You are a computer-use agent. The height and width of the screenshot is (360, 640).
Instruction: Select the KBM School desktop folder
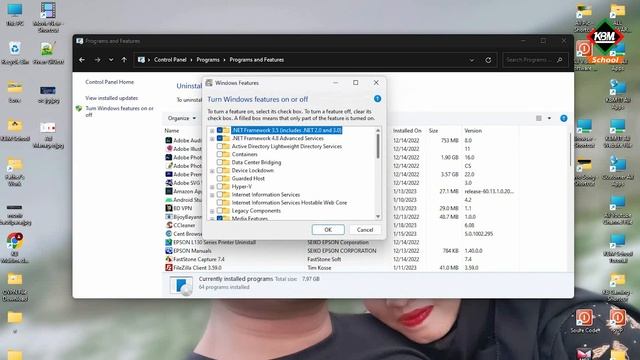(15, 131)
